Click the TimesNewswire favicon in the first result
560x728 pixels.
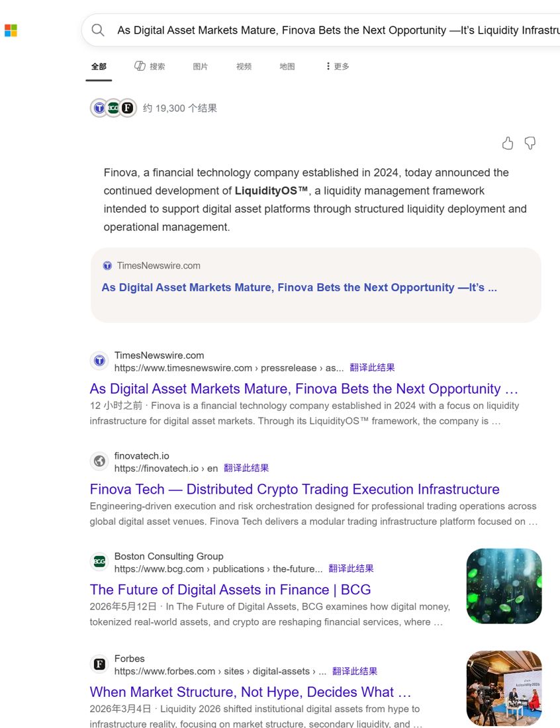coord(99,361)
